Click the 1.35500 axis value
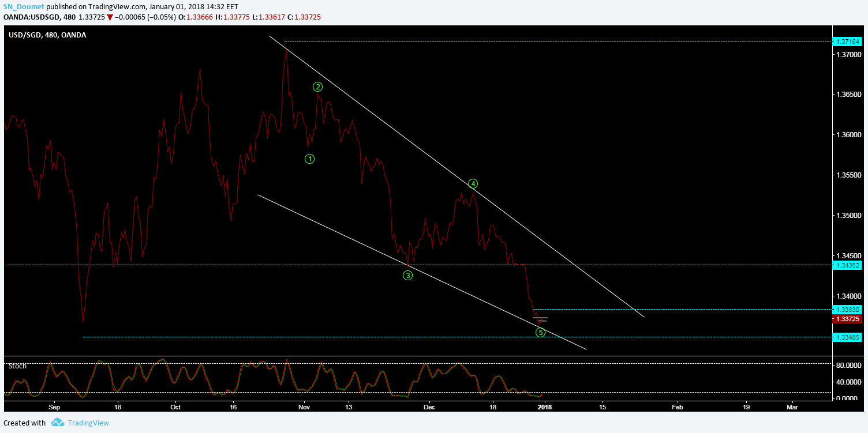Viewport: 868px width, 433px height. [x=849, y=175]
